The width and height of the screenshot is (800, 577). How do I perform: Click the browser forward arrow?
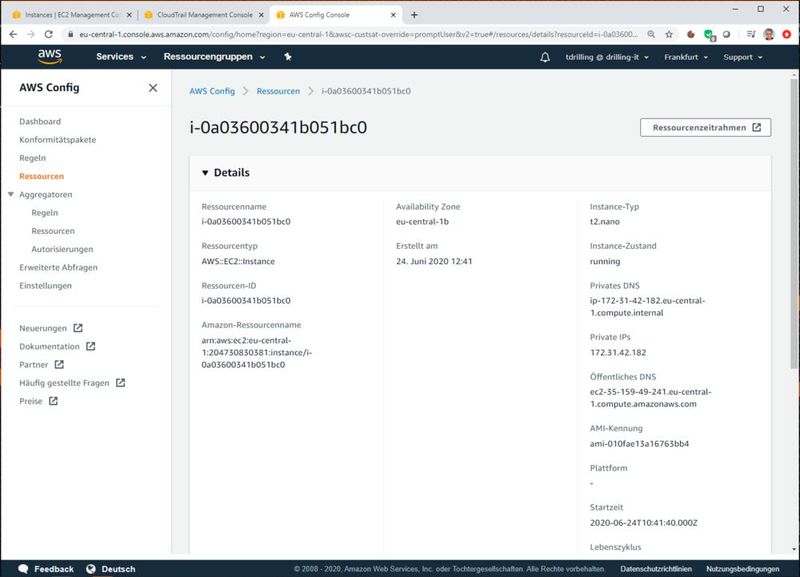(31, 34)
